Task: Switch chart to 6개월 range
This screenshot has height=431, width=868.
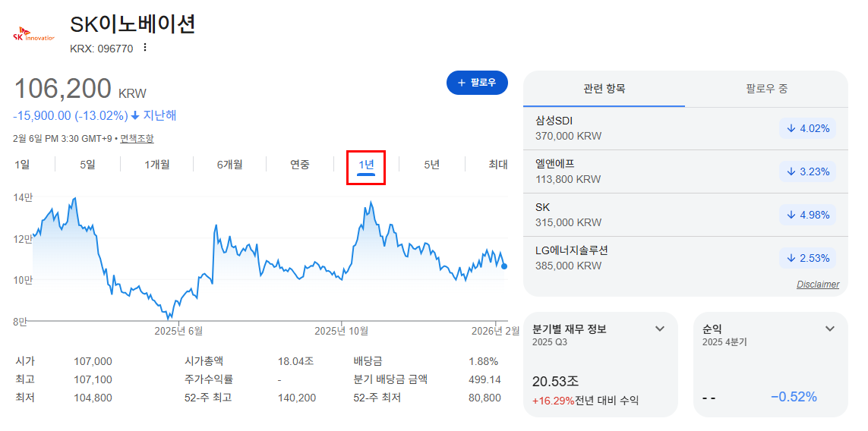Action: click(x=230, y=165)
